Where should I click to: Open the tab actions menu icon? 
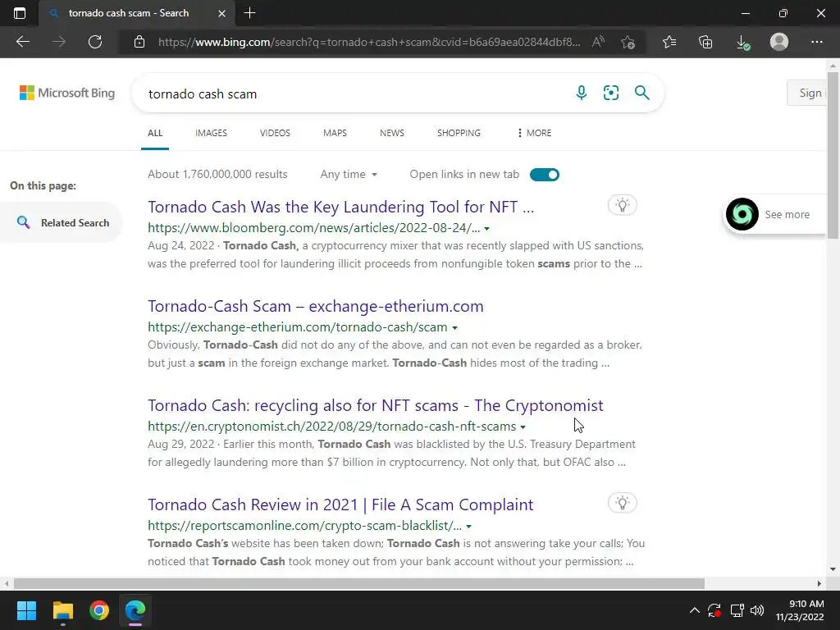pyautogui.click(x=20, y=13)
